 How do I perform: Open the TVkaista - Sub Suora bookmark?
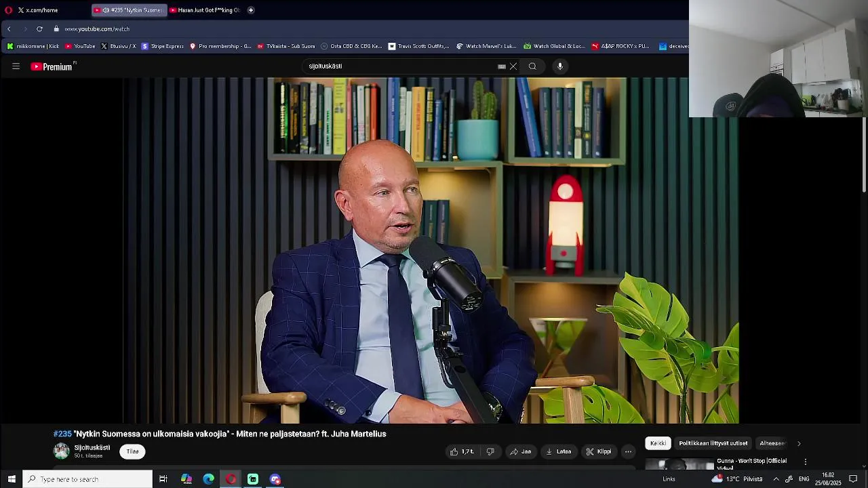286,46
